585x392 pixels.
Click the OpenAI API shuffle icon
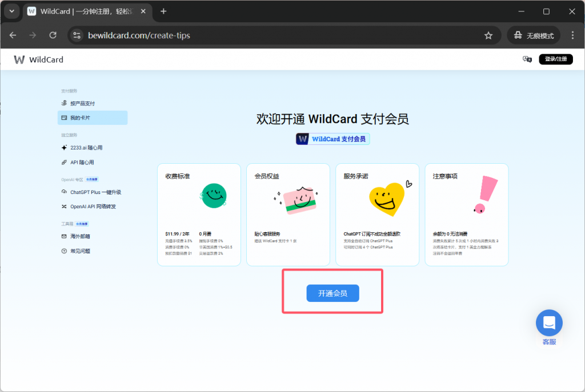point(64,207)
